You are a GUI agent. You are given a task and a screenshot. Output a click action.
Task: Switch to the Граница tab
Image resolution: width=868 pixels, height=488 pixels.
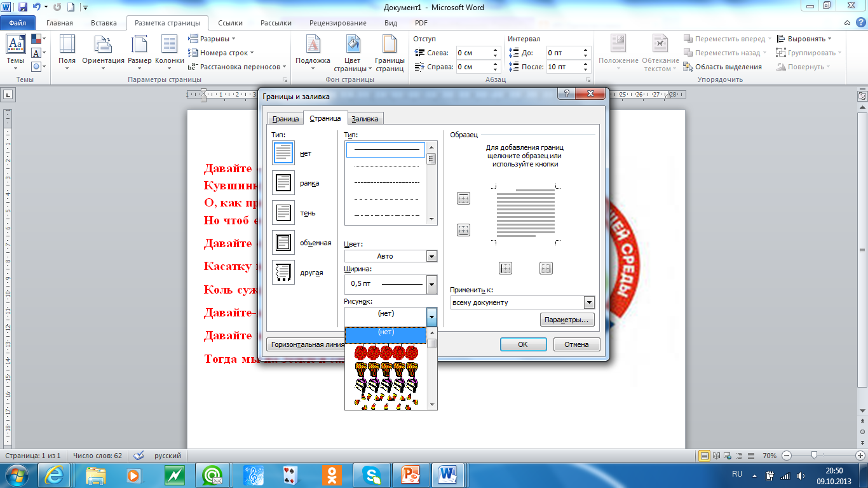point(285,119)
